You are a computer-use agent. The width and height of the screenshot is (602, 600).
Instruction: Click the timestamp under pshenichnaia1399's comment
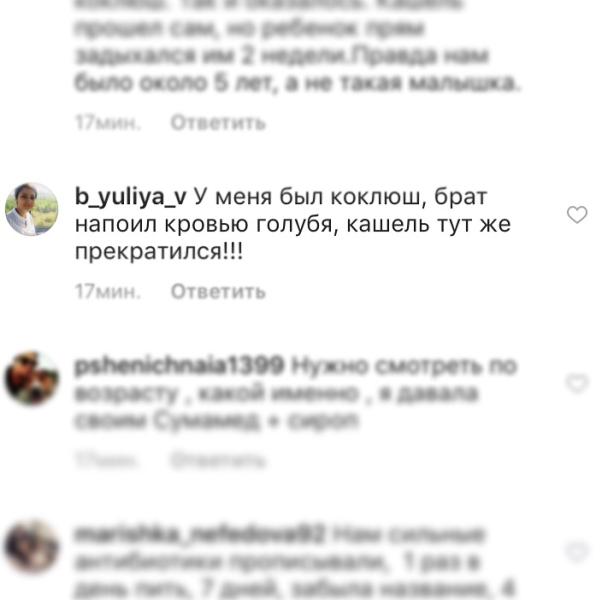click(106, 460)
